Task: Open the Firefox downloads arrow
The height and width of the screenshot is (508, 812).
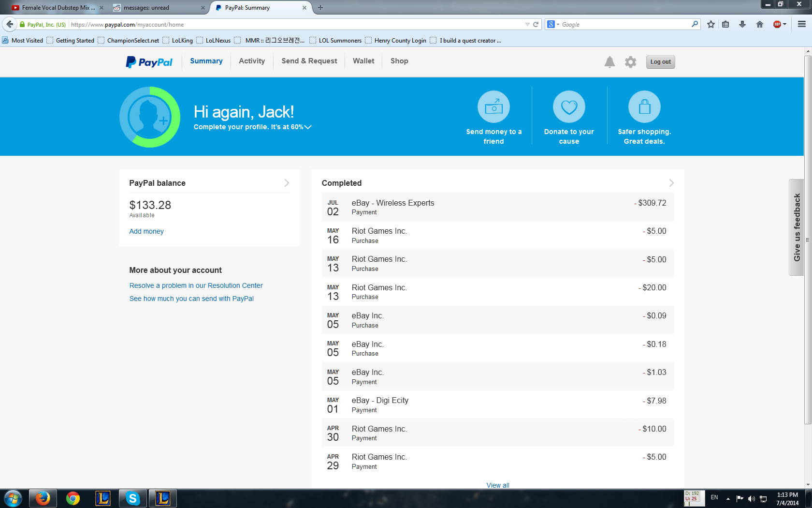Action: (x=742, y=24)
